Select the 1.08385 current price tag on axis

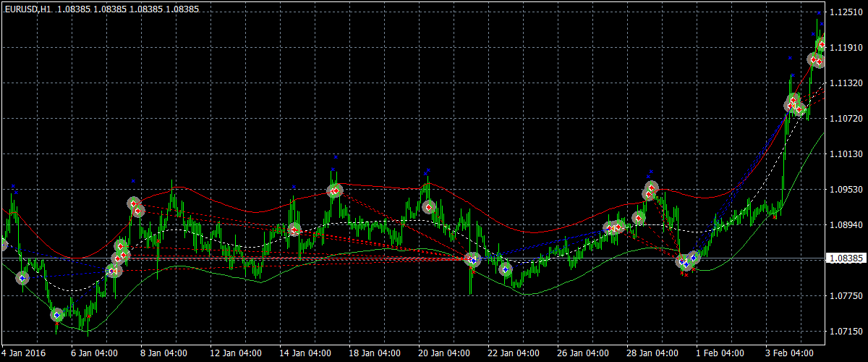[x=846, y=258]
